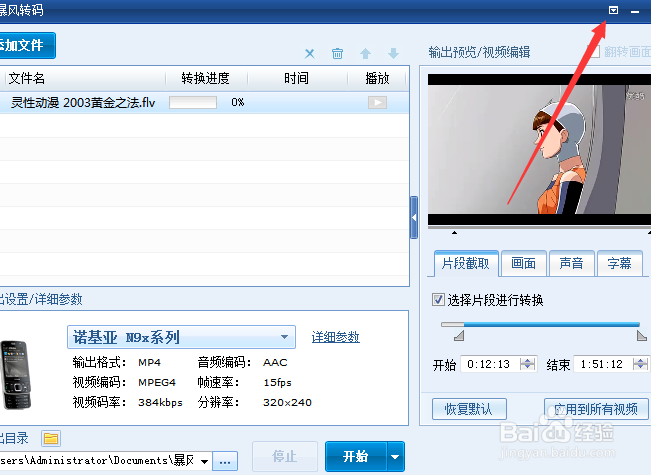Image resolution: width=651 pixels, height=475 pixels.
Task: Switch to the 画面 tab
Action: coord(524,263)
